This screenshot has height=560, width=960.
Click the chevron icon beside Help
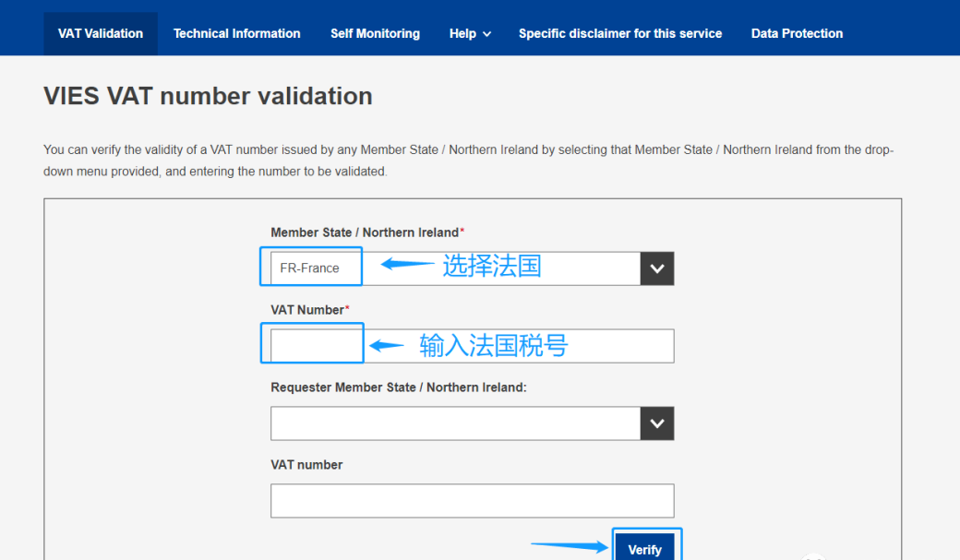(486, 34)
